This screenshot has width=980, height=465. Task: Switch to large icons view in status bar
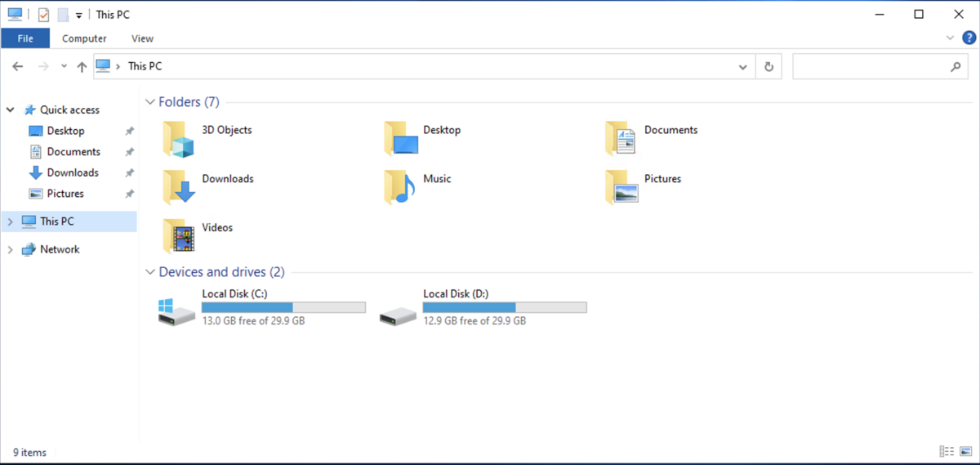tap(966, 452)
